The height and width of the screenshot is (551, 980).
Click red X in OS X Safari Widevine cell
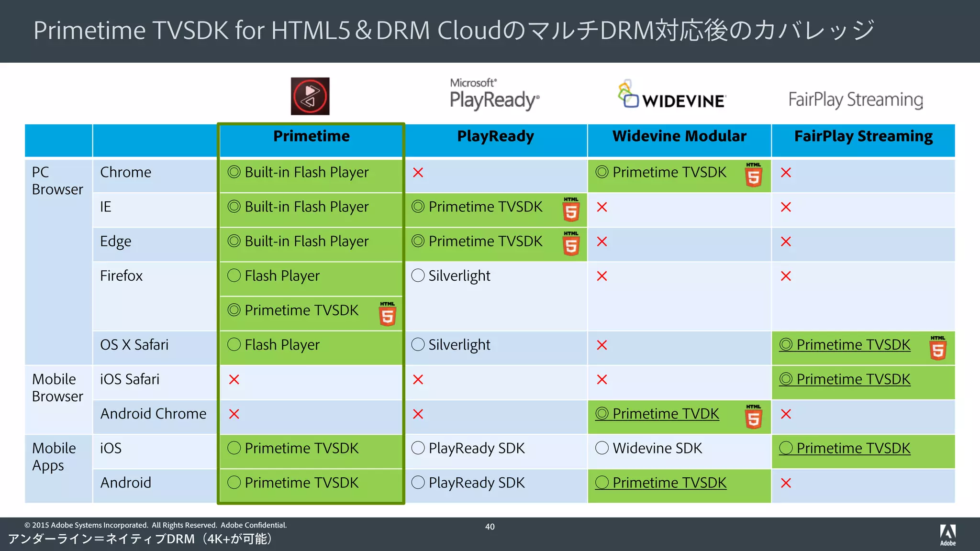[x=602, y=345]
